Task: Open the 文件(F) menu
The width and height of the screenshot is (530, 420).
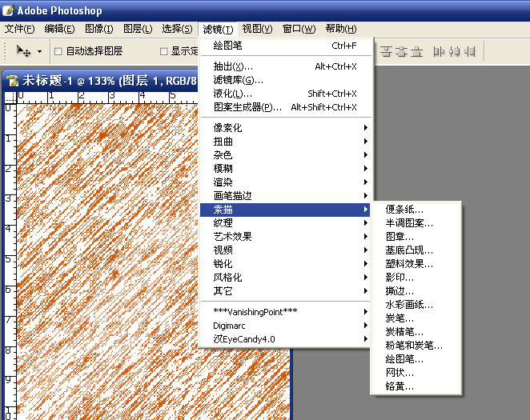Action: click(x=19, y=29)
